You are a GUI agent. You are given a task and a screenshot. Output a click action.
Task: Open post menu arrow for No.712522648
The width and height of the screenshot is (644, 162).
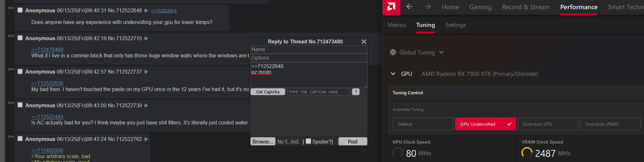click(146, 11)
